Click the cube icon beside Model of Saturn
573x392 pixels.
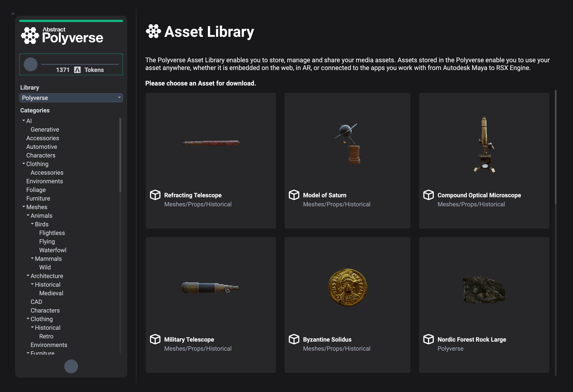tap(294, 195)
